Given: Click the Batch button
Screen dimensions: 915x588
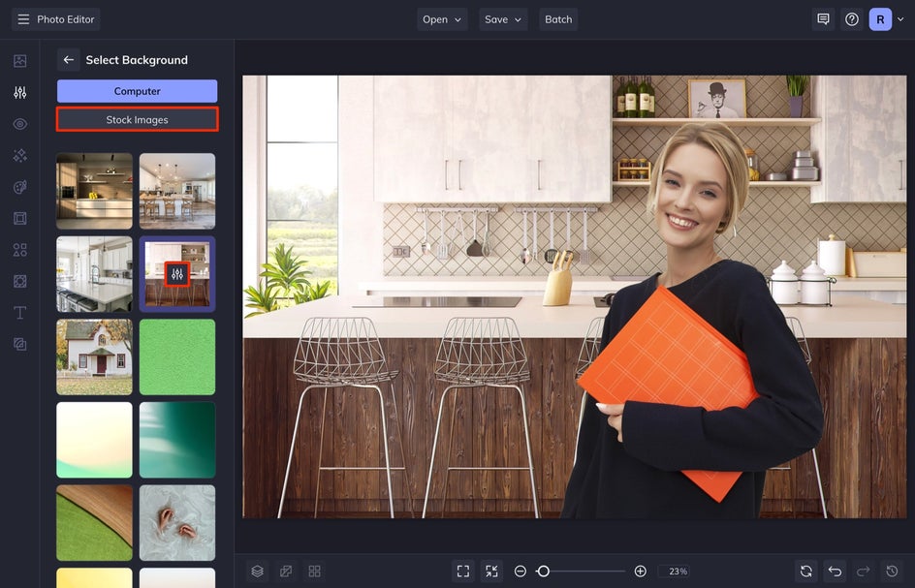Looking at the screenshot, I should click(x=558, y=19).
